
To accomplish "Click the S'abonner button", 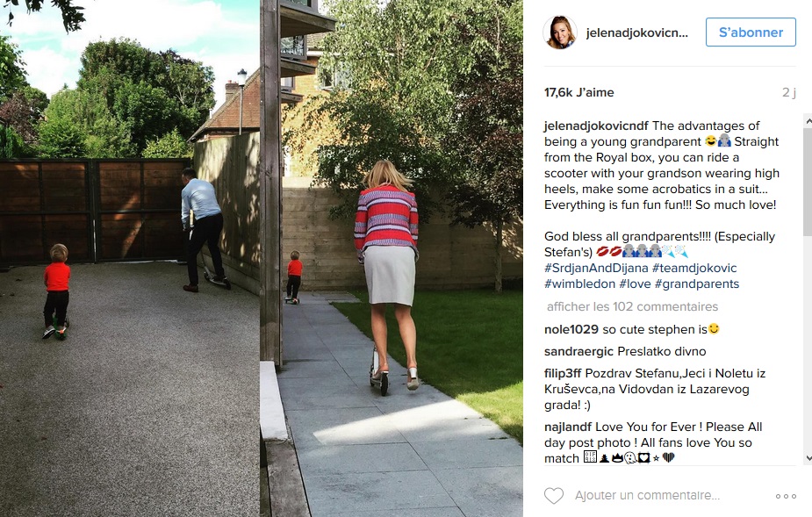I will click(x=751, y=32).
